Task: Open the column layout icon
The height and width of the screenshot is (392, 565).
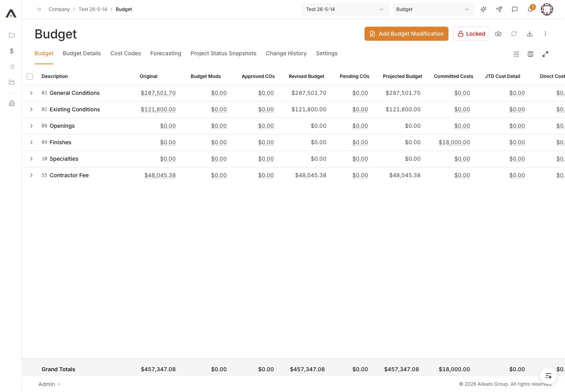Action: pyautogui.click(x=530, y=54)
